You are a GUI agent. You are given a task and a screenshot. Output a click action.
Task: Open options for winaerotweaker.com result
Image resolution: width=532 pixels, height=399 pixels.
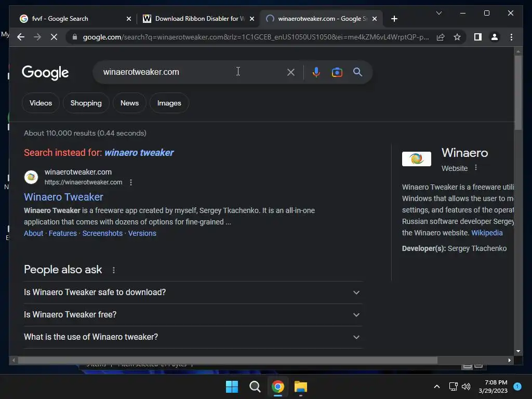(131, 182)
